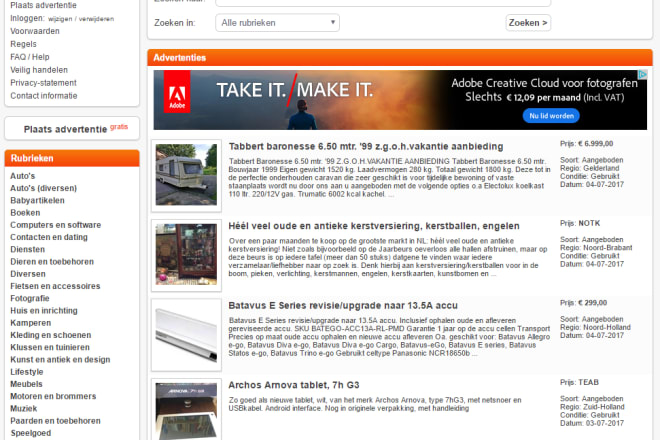Select Fietsen en accessoires category
This screenshot has height=440, width=660.
55,286
